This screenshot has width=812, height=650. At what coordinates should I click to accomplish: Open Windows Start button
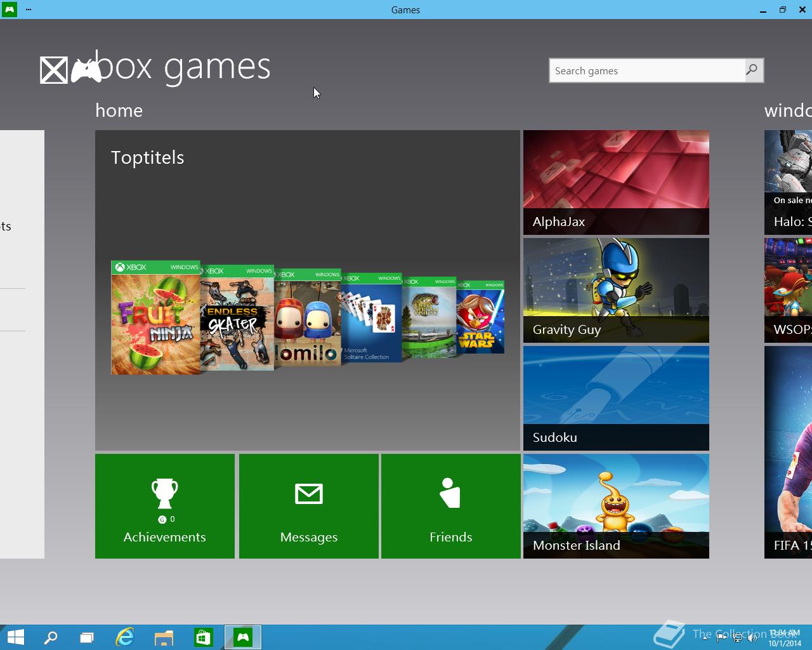point(15,637)
